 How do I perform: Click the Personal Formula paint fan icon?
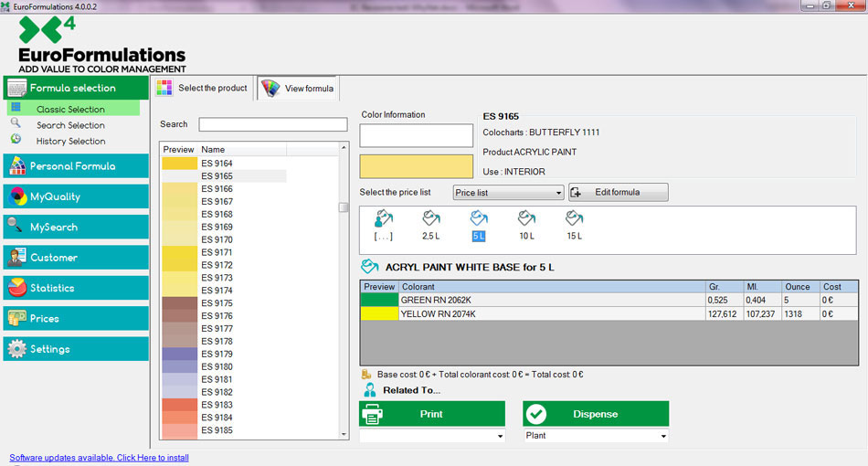(17, 165)
